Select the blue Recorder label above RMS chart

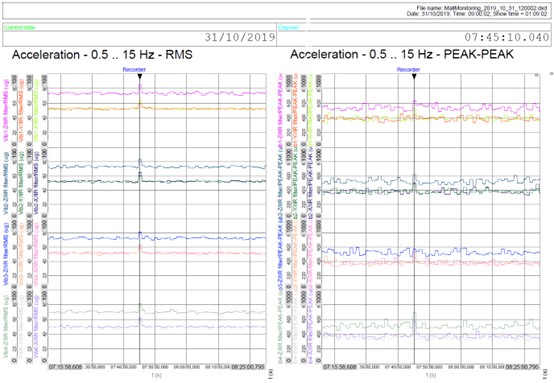(134, 70)
